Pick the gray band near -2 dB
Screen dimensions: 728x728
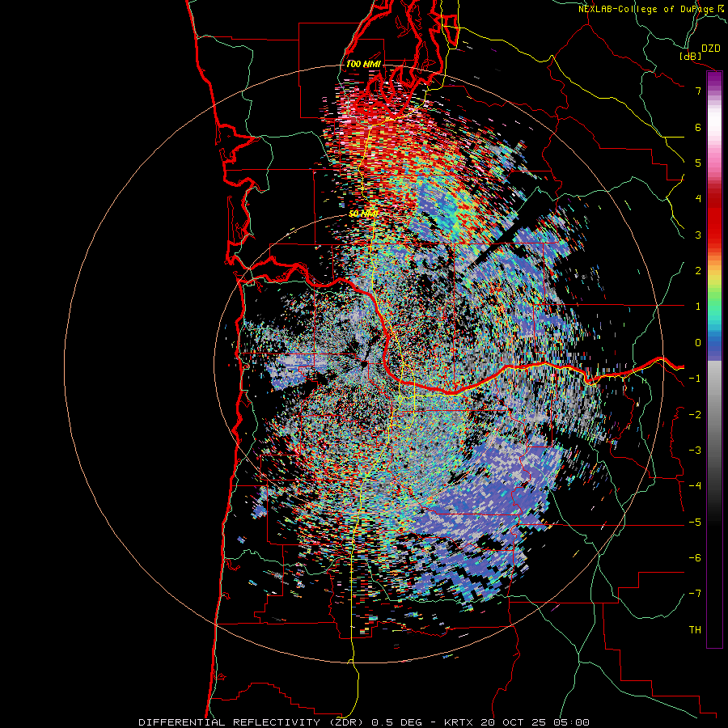click(714, 413)
